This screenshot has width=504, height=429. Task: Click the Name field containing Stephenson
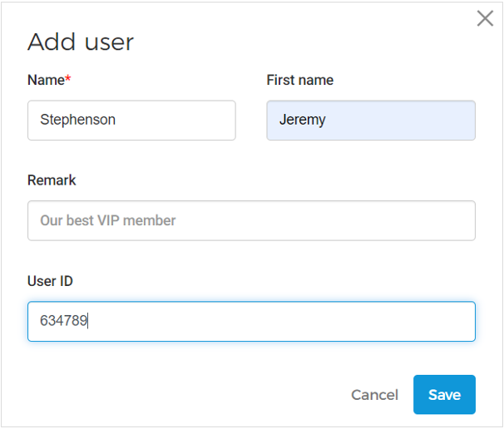click(x=131, y=121)
